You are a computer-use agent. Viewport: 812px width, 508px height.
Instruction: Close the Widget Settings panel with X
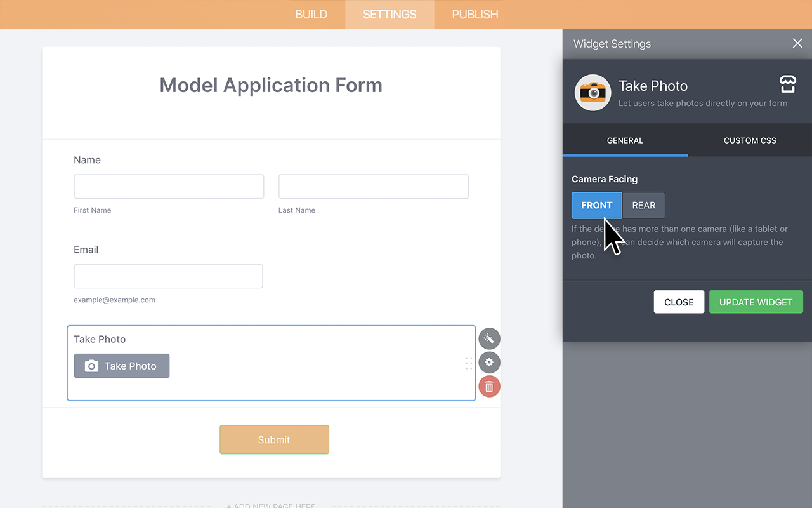[797, 43]
